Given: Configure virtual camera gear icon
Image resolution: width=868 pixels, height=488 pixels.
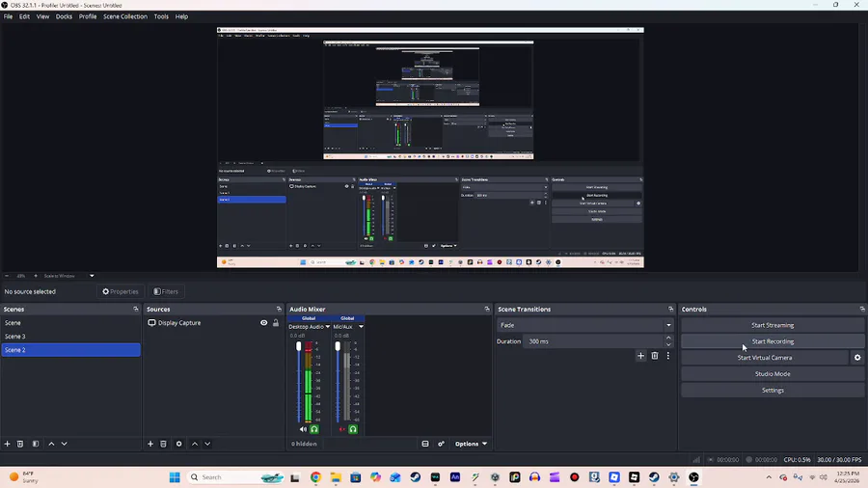Looking at the screenshot, I should point(857,358).
